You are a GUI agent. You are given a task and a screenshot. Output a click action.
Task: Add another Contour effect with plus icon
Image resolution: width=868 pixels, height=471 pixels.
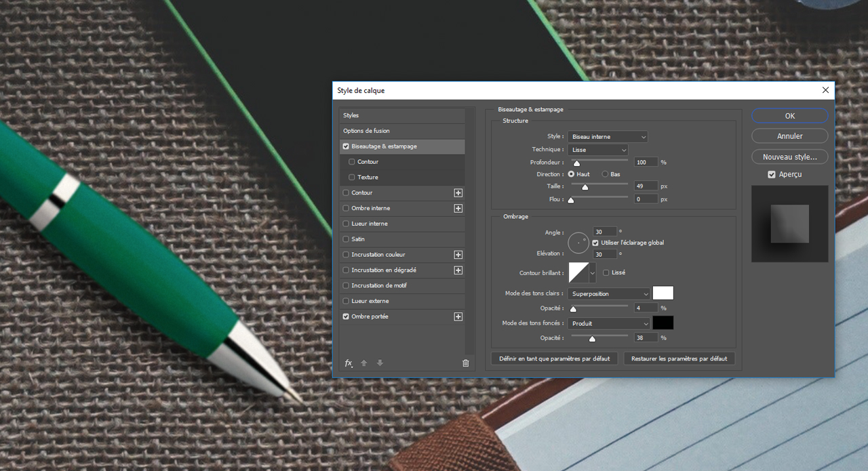[458, 193]
